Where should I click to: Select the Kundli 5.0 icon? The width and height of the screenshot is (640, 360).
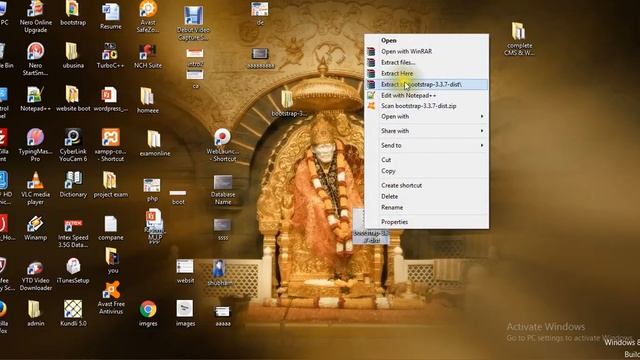[73, 313]
